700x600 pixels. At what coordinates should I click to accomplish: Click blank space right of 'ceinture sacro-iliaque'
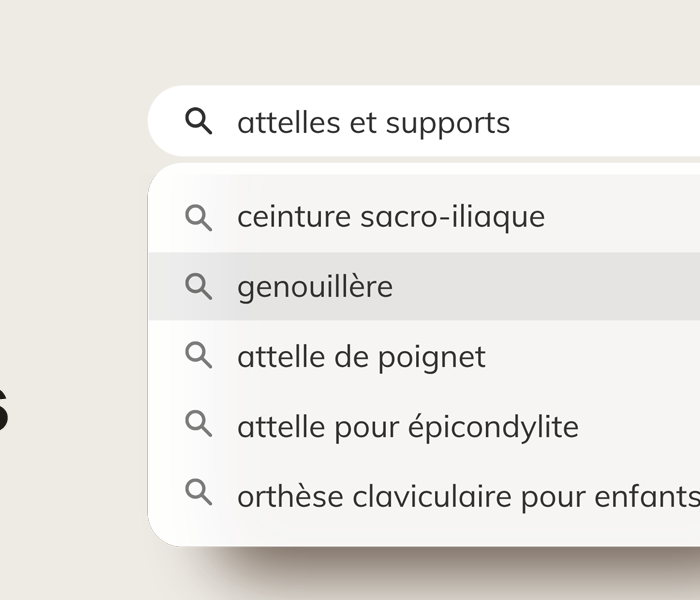pos(623,217)
